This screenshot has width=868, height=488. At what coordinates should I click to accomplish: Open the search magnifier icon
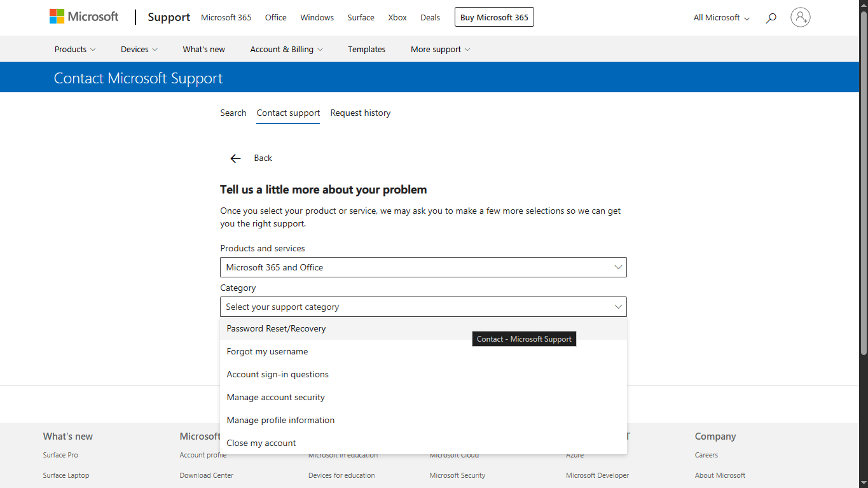tap(771, 18)
